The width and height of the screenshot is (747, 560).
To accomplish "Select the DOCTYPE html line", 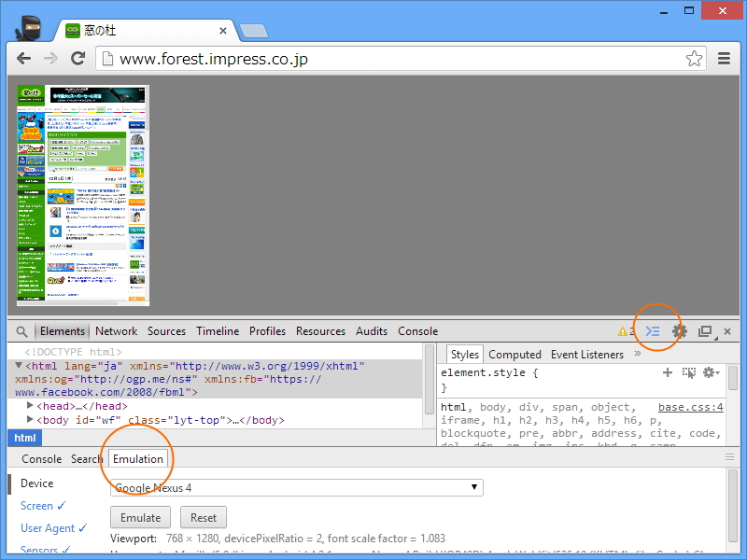I will coord(74,352).
